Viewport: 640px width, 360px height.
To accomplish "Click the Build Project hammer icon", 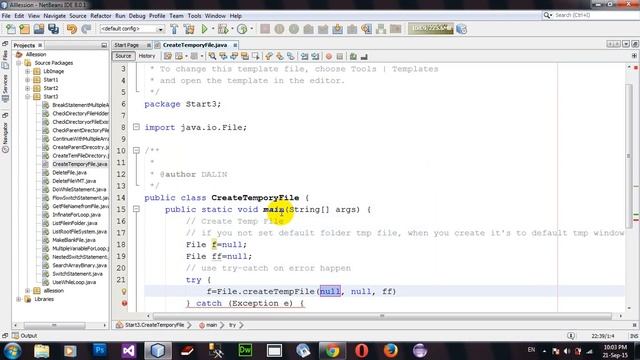I will 174,29.
